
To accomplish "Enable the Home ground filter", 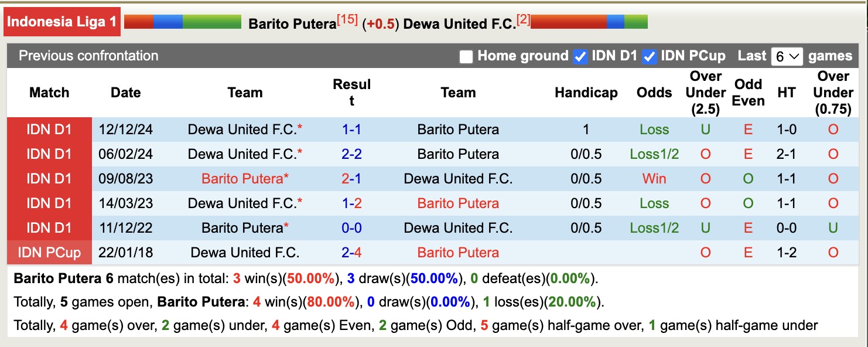I will [466, 56].
